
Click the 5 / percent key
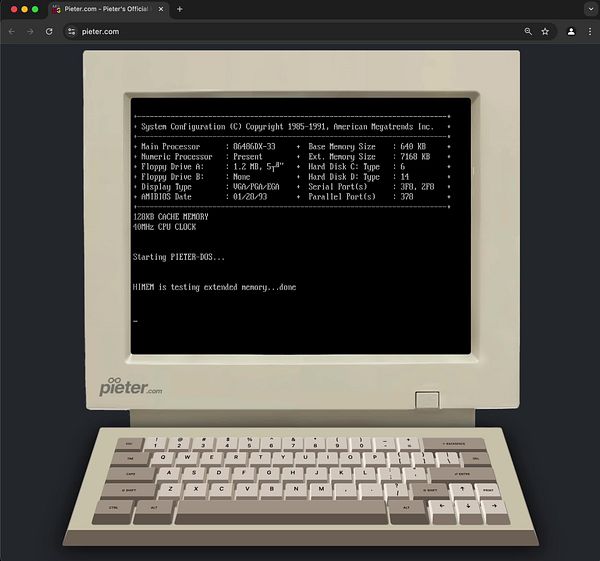pyautogui.click(x=249, y=443)
